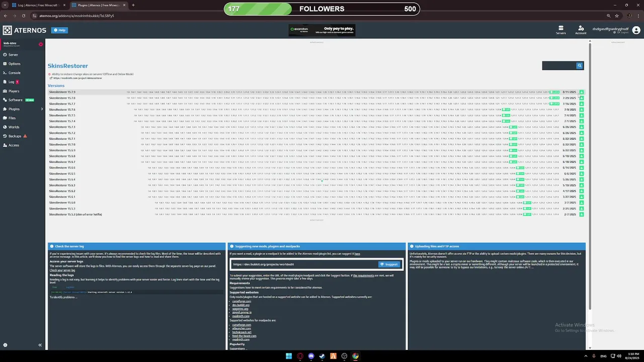Focus the suggestion URL input field
This screenshot has width=644, height=362.
click(x=304, y=264)
